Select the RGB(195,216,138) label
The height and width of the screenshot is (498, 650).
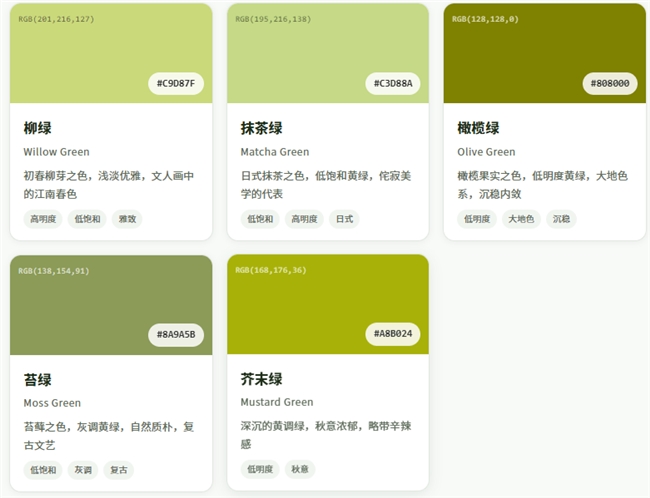click(273, 19)
